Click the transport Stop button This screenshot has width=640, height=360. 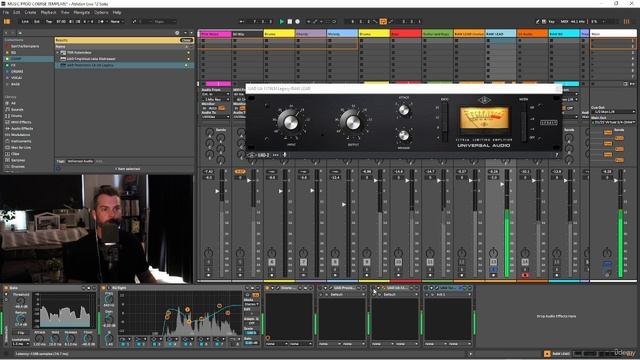289,21
